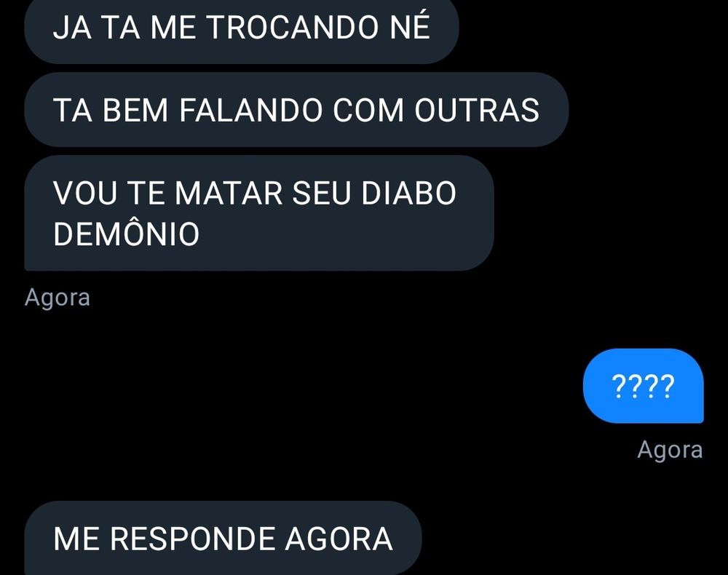
Task: Click the word 'MATAR' in the third message
Action: 229,193
